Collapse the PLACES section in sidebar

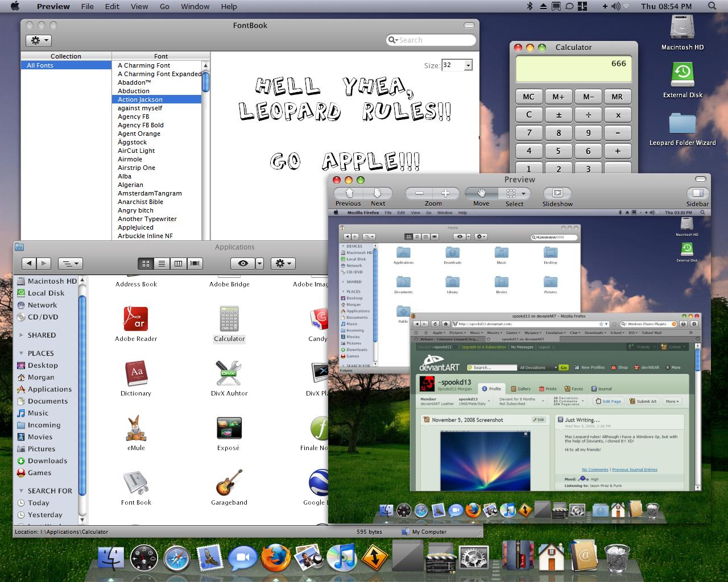point(21,354)
